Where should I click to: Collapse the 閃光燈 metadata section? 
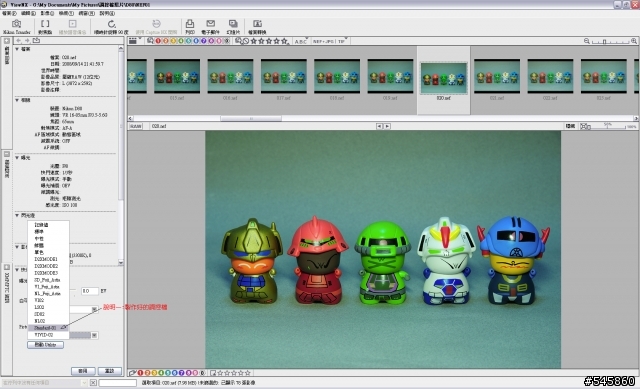pos(17,215)
